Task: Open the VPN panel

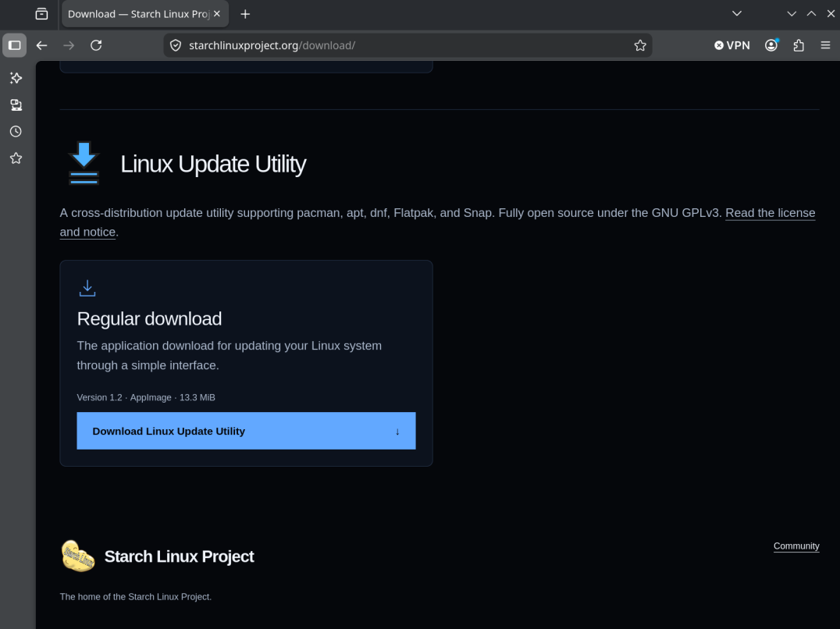Action: (732, 45)
